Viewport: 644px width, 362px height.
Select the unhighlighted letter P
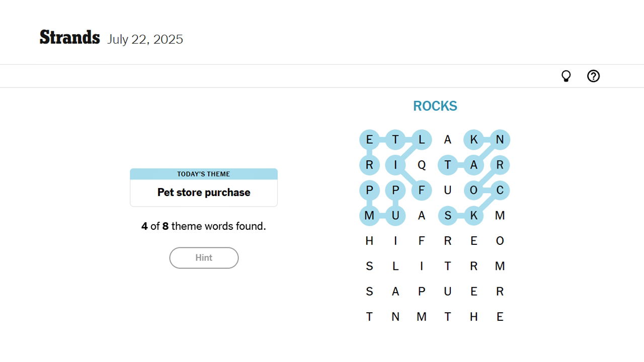422,292
